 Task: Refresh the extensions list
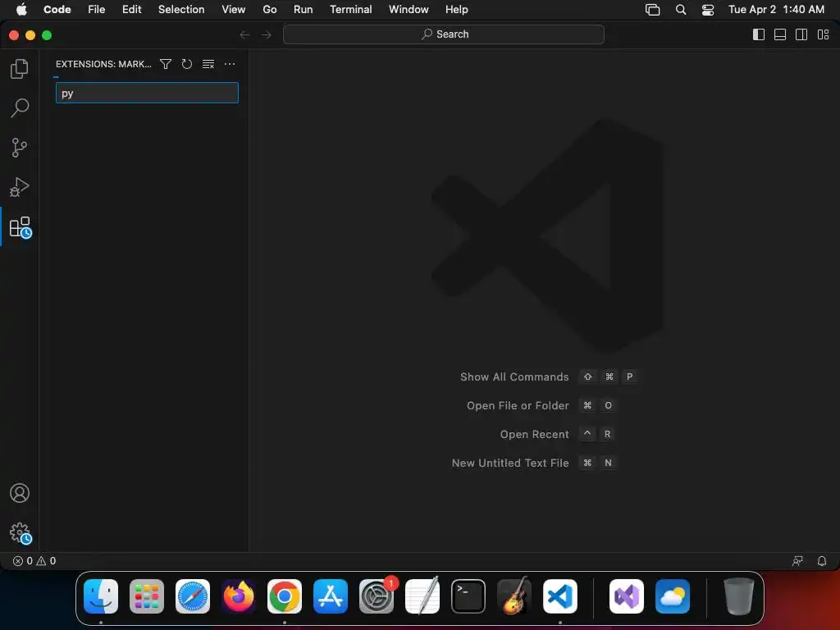186,64
